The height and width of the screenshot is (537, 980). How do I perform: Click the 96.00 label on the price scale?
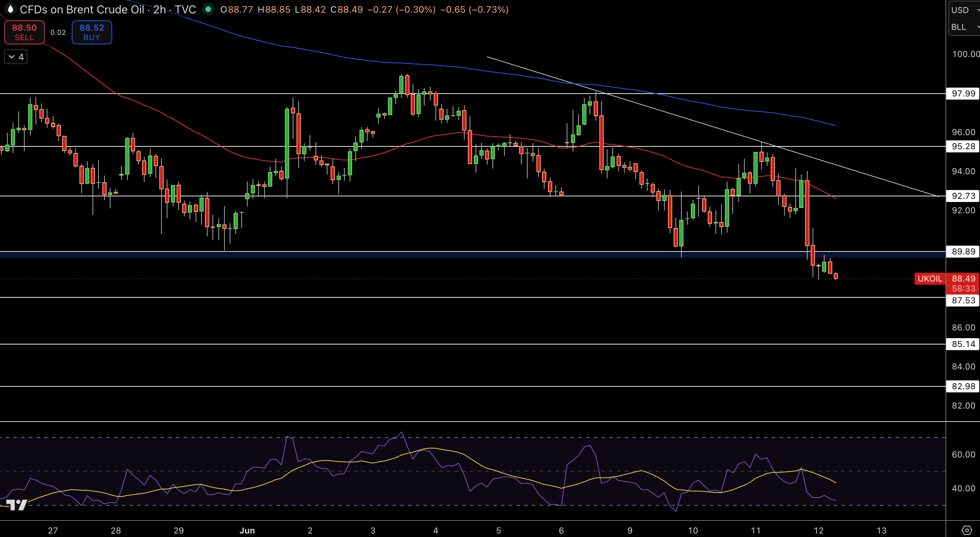click(x=963, y=132)
